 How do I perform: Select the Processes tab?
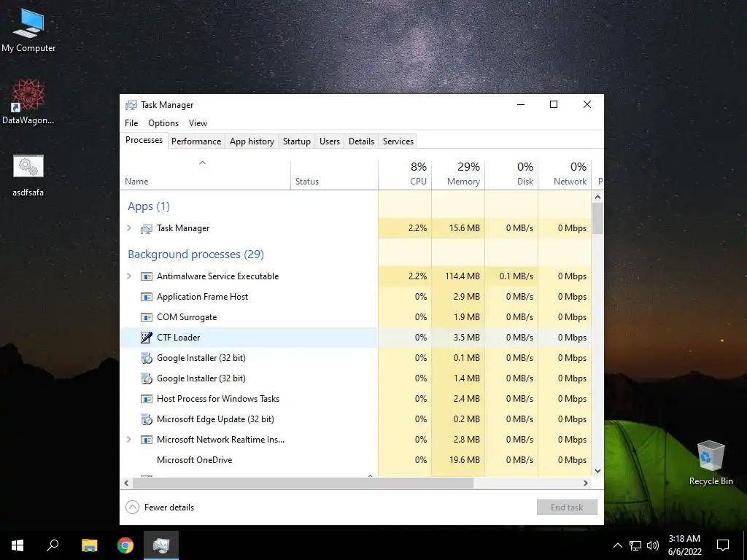[x=144, y=140]
